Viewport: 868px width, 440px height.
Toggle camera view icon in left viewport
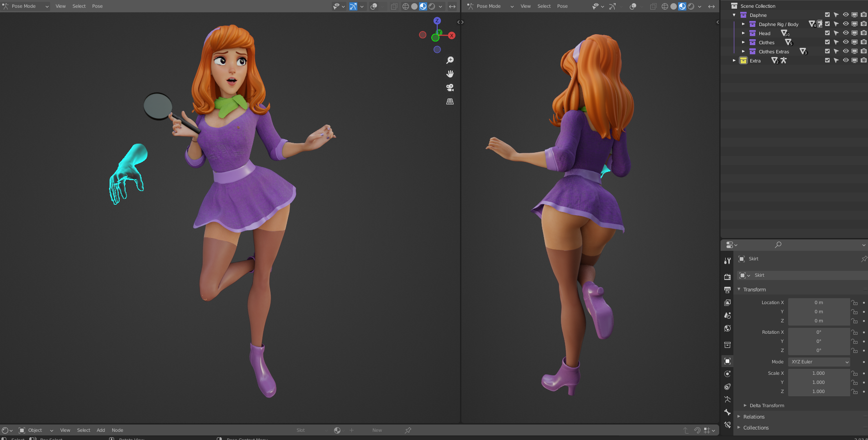tap(450, 88)
